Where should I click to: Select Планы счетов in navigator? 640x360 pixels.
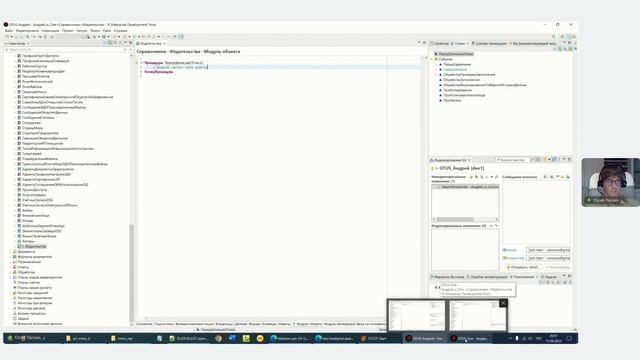29,282
